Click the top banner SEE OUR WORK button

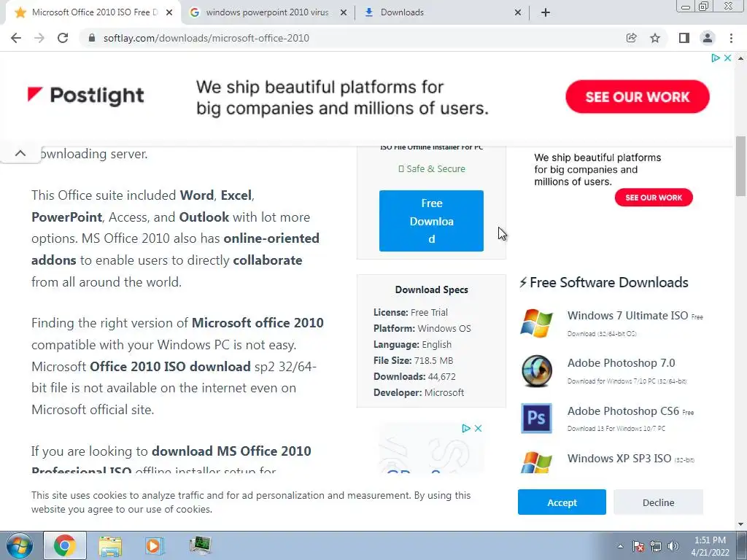coord(638,97)
